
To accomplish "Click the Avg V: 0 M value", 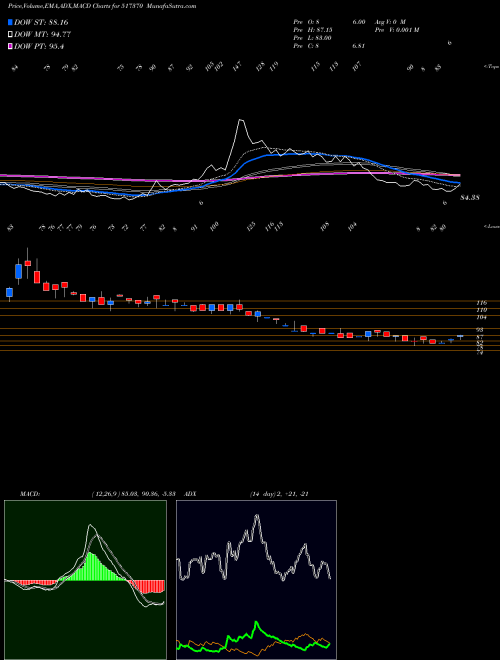I will click(x=389, y=21).
